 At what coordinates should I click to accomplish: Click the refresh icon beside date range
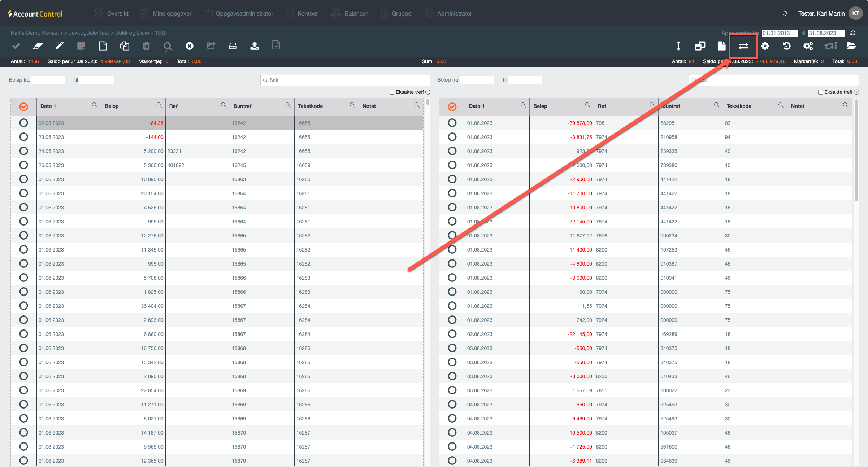853,33
